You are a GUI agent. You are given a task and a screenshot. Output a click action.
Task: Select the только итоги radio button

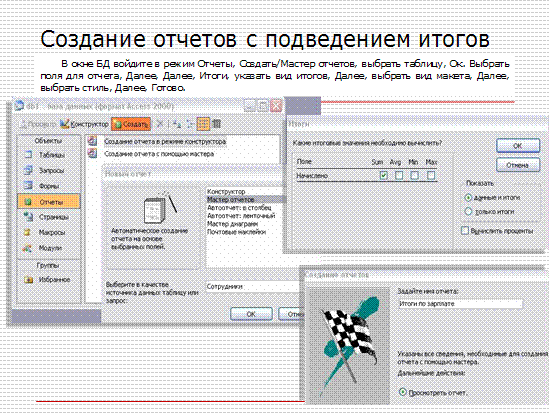[x=468, y=212]
